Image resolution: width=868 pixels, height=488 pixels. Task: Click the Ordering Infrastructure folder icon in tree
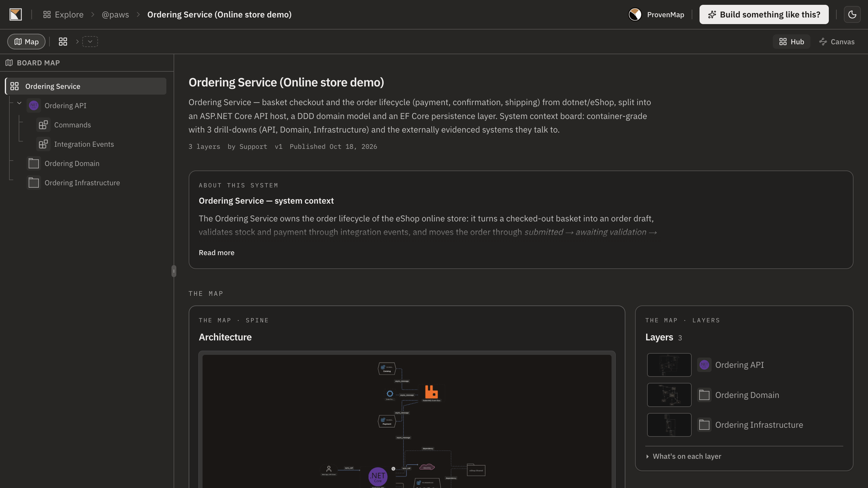tap(34, 183)
